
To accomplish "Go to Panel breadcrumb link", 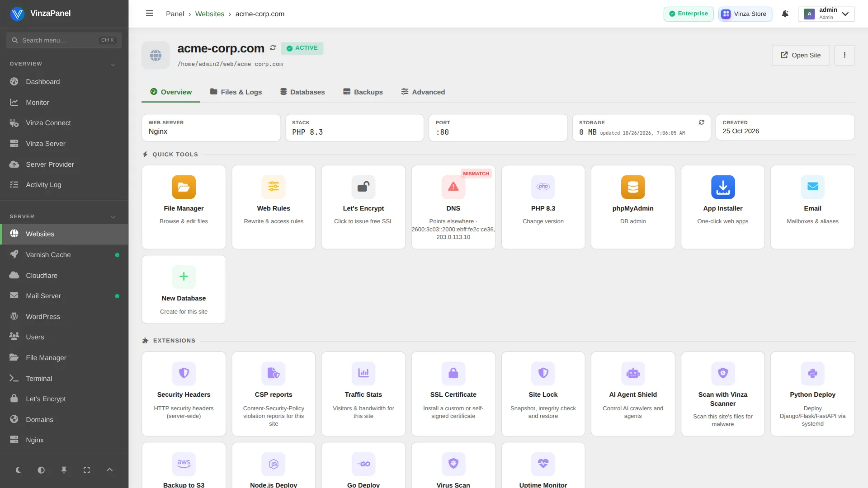I will [175, 14].
